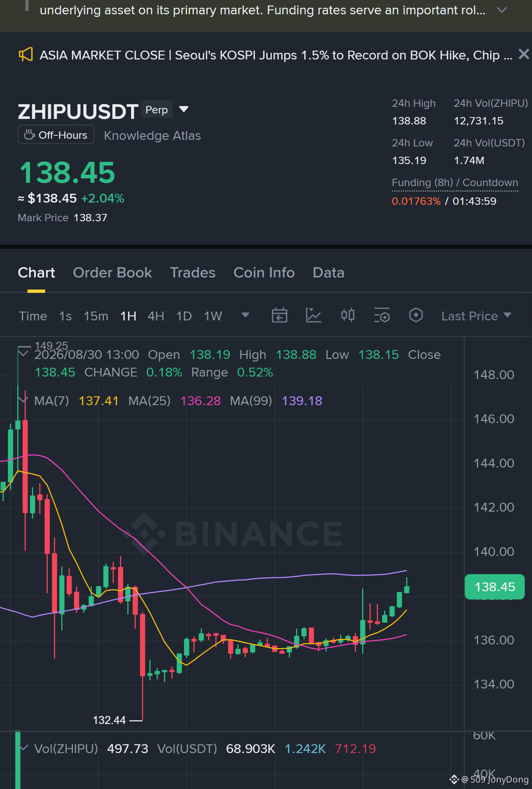
Task: Click the large 138.45 last price
Action: 67,172
